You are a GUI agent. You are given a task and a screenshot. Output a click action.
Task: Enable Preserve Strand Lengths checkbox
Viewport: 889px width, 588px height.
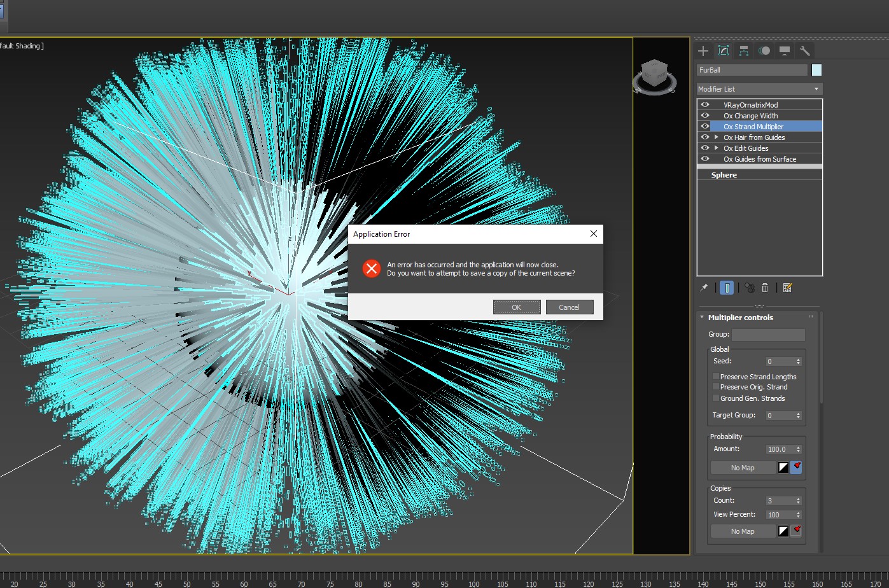coord(716,376)
